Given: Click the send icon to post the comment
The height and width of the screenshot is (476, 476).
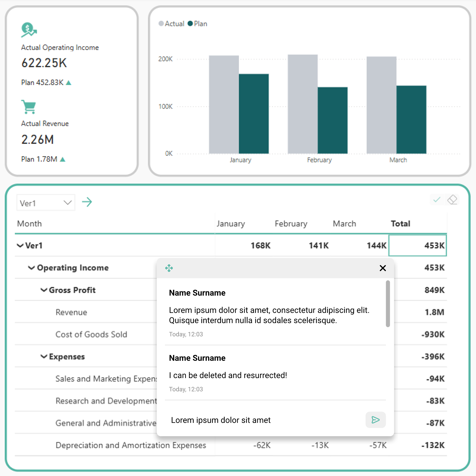Looking at the screenshot, I should 375,420.
